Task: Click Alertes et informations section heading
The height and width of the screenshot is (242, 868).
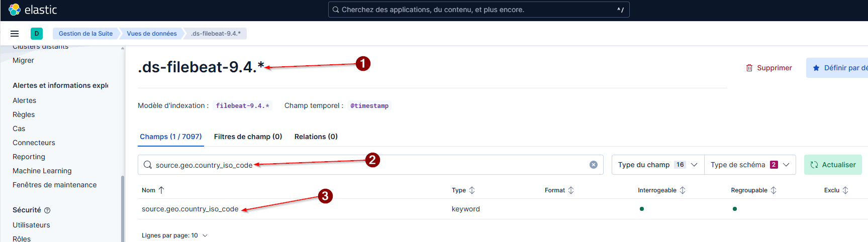Action: pos(60,85)
